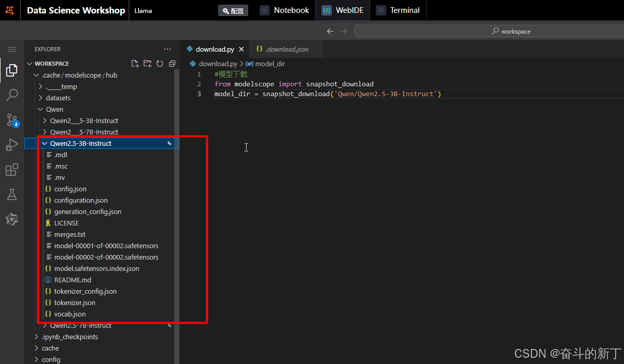
Task: Click the EXPLORER panel title
Action: pyautogui.click(x=48, y=49)
